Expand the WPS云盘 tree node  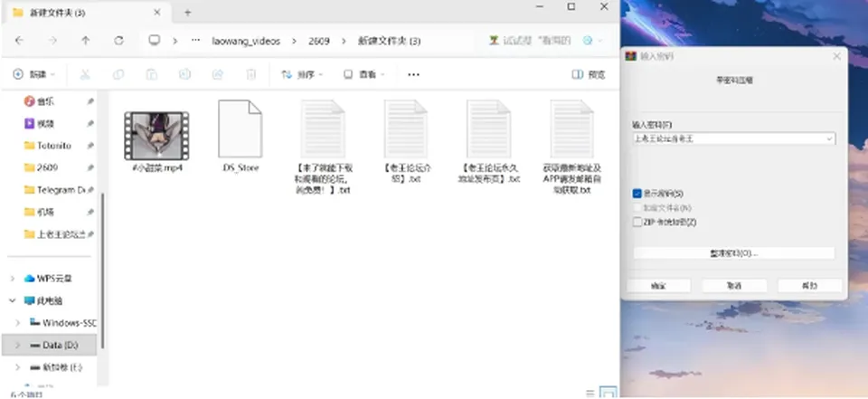click(x=12, y=278)
